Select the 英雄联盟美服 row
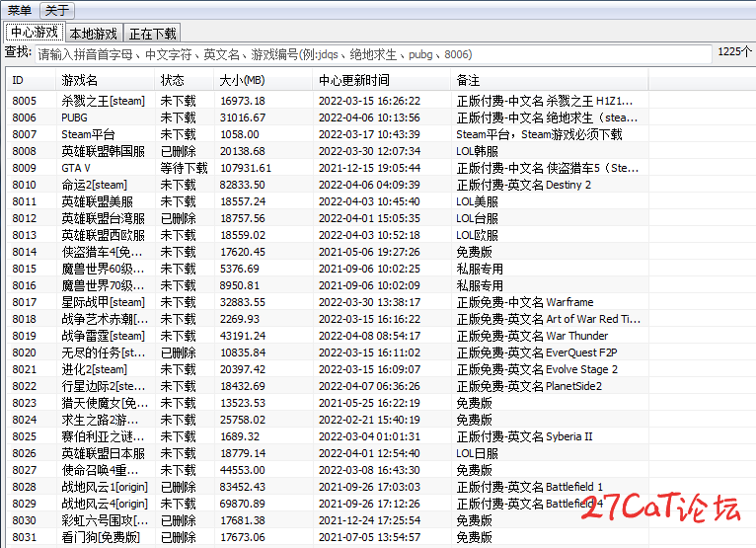Viewport: 756px width, 548px height. (x=328, y=201)
